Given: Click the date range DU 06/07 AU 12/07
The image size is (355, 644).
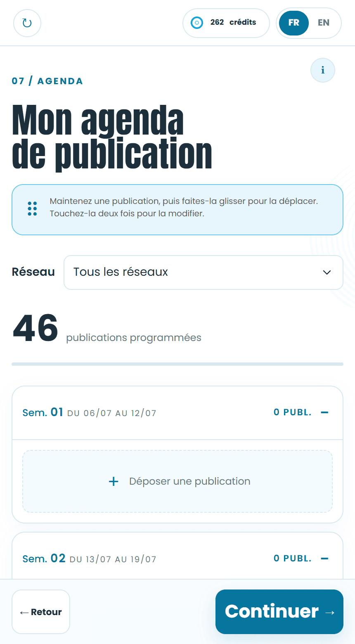Looking at the screenshot, I should tap(112, 413).
